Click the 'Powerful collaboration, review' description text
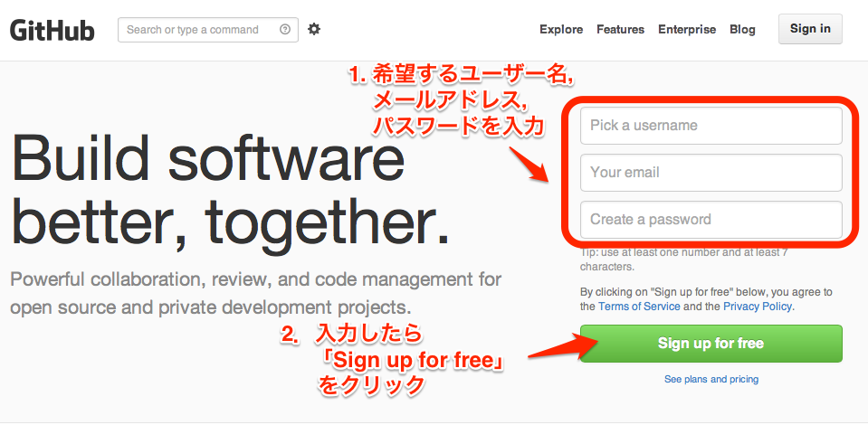This screenshot has height=425, width=868. [256, 293]
